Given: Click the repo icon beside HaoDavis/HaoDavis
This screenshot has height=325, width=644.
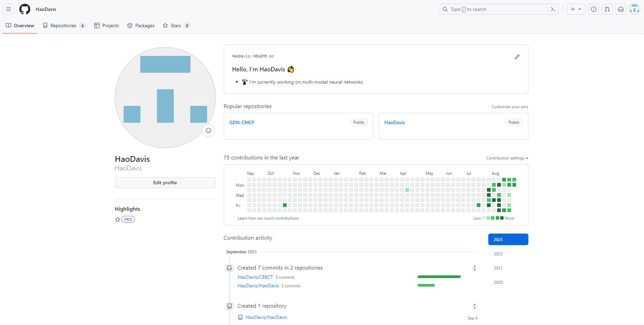Looking at the screenshot, I should pos(240,317).
